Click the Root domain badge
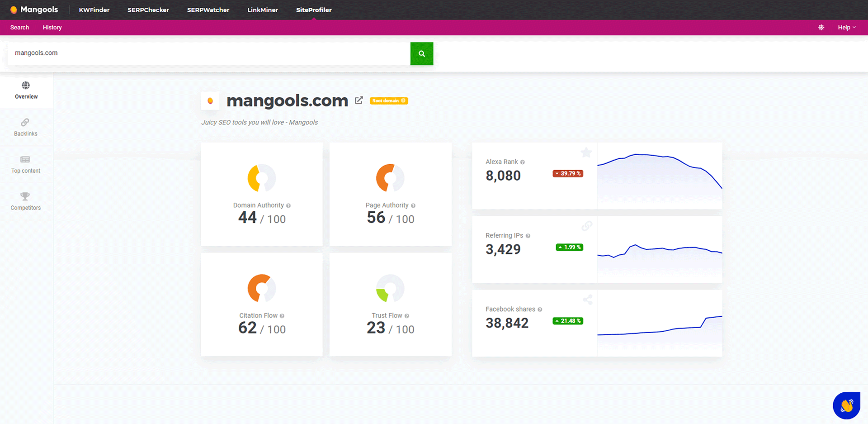 coord(389,101)
